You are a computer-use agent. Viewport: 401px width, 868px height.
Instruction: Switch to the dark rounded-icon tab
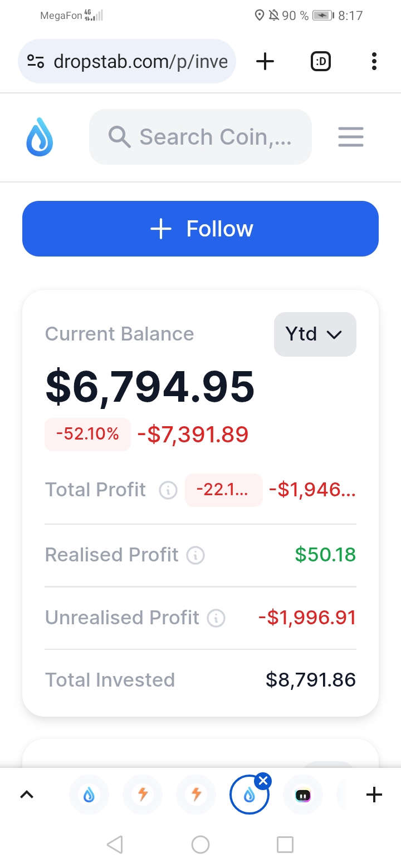tap(303, 795)
